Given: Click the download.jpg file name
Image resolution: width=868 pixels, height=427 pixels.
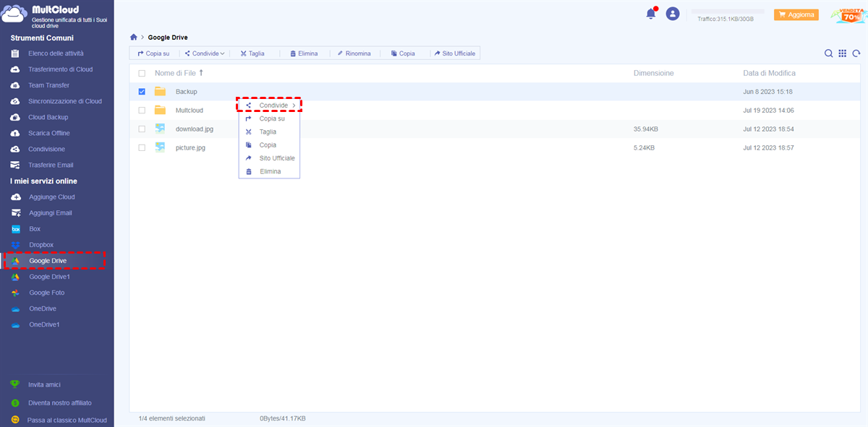Looking at the screenshot, I should pos(195,129).
